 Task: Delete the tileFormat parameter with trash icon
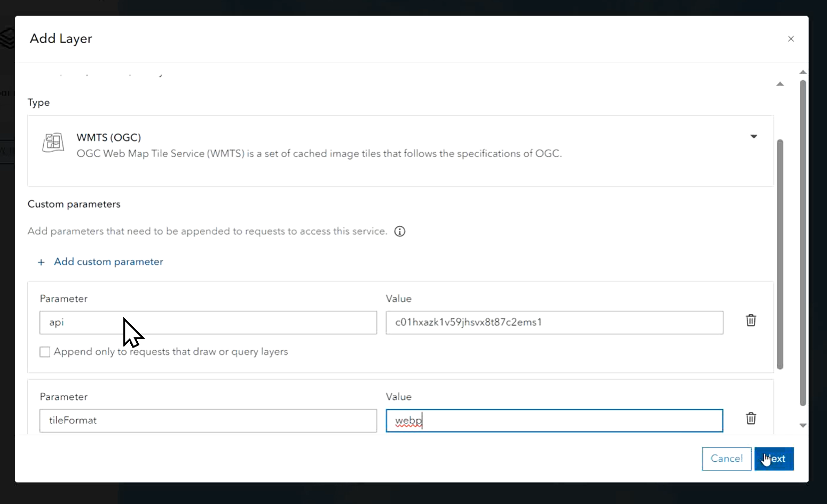point(751,419)
